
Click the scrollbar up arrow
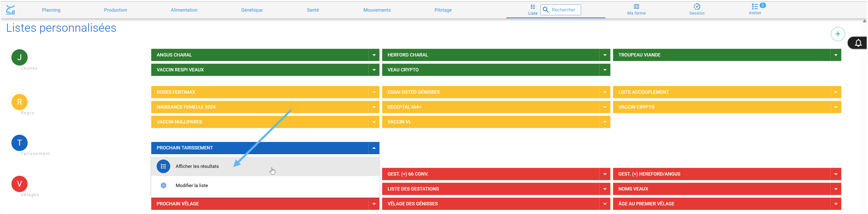pos(864,21)
